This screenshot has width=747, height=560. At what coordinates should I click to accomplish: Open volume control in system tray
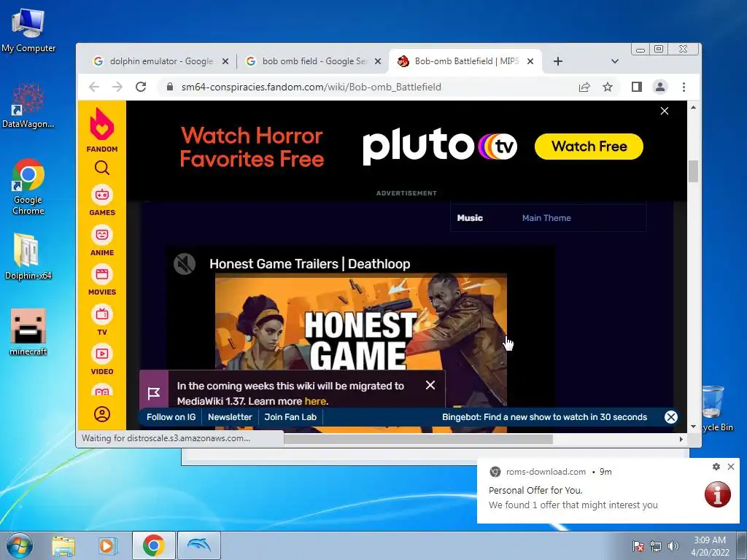[x=673, y=545]
